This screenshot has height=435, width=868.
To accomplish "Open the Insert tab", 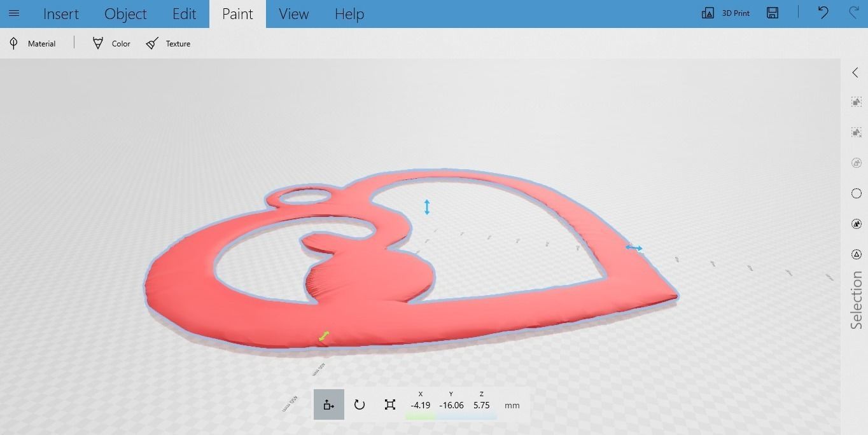I will click(x=61, y=14).
